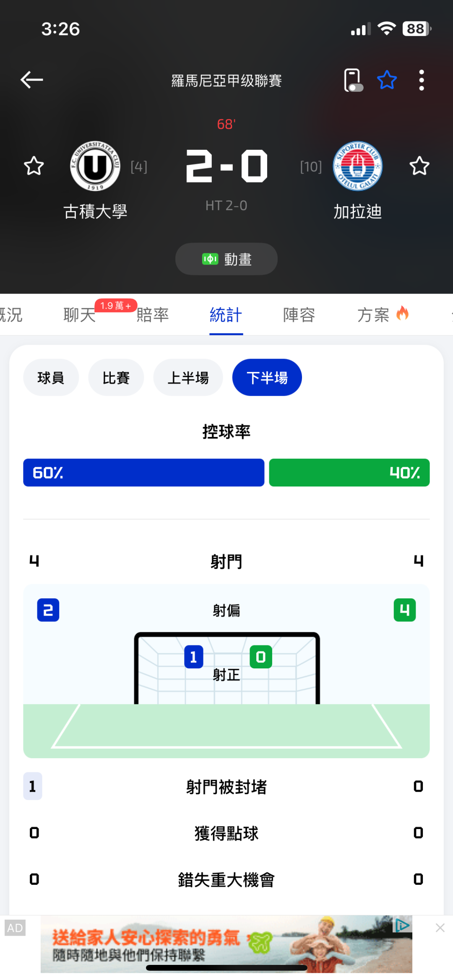Screen dimensions: 453x980
Task: Toggle the phone notification switch icon
Action: [x=353, y=80]
